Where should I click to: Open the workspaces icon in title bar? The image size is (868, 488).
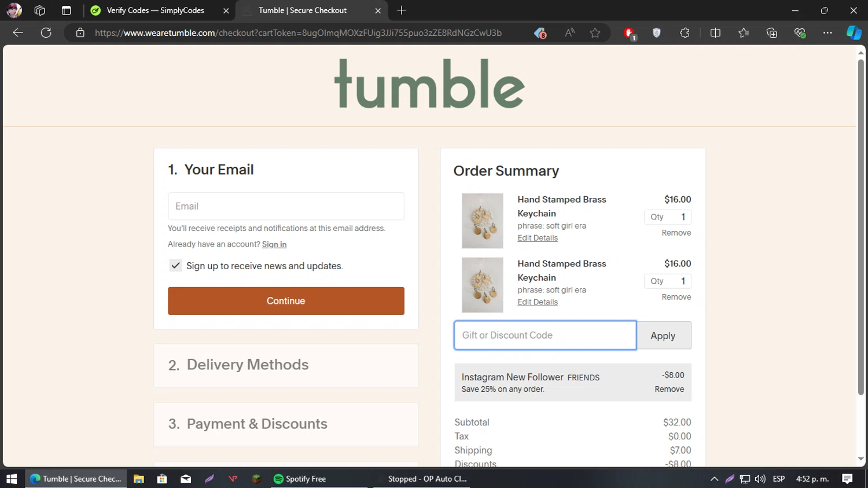[39, 10]
